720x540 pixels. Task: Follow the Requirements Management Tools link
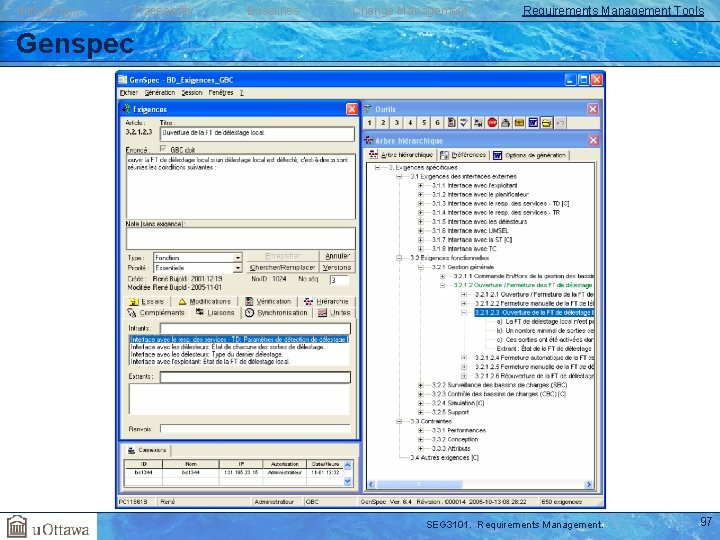pyautogui.click(x=613, y=11)
